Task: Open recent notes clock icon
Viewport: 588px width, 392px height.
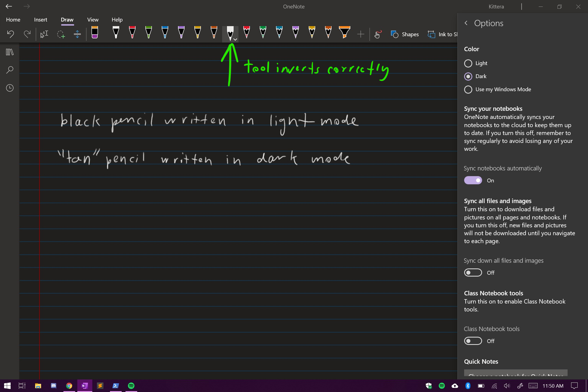Action: click(10, 88)
